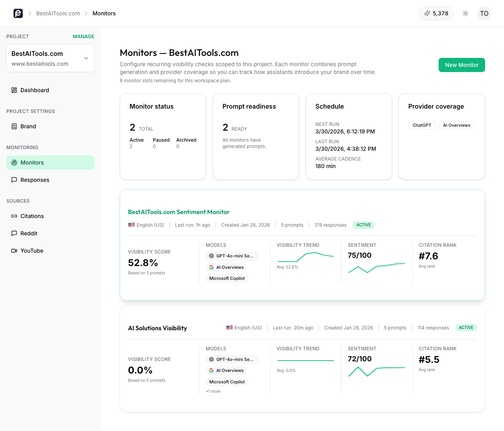
Task: Click Google icon in Sentiment Monitor models
Action: click(x=211, y=267)
